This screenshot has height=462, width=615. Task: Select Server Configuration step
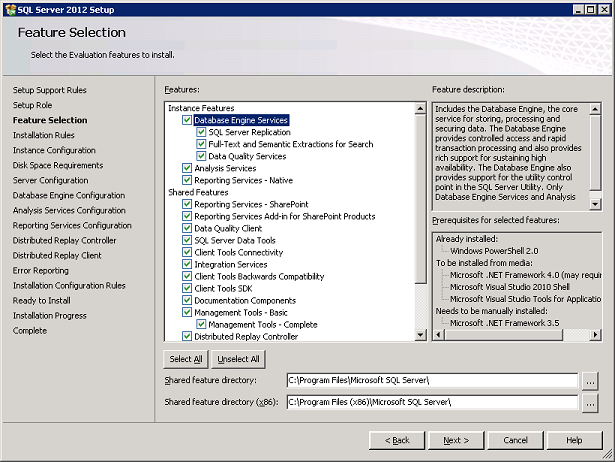(x=51, y=180)
